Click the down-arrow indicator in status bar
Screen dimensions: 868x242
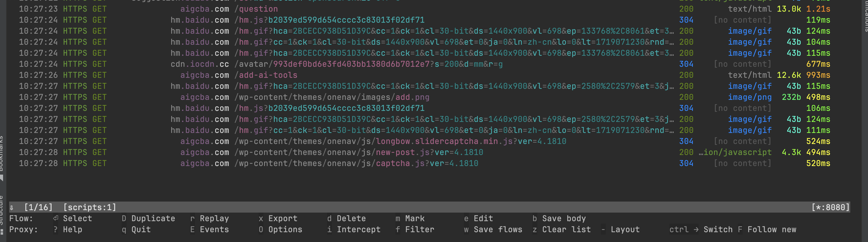pos(11,207)
